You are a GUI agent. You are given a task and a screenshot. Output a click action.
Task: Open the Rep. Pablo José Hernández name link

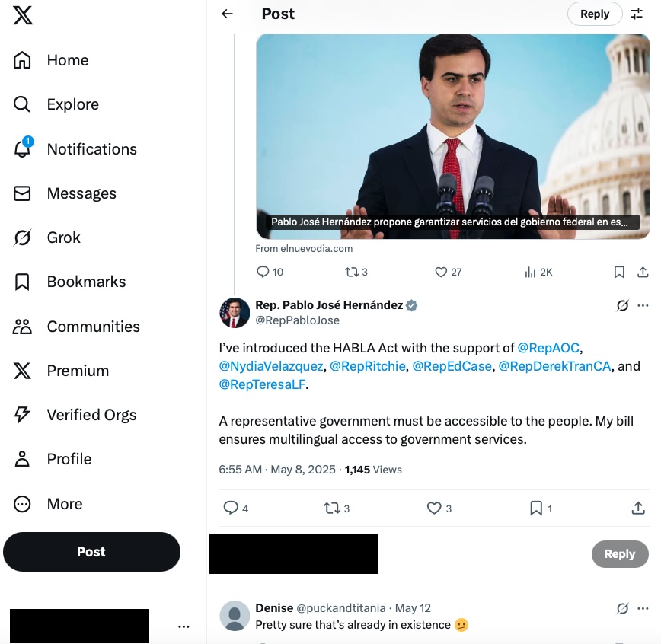329,305
